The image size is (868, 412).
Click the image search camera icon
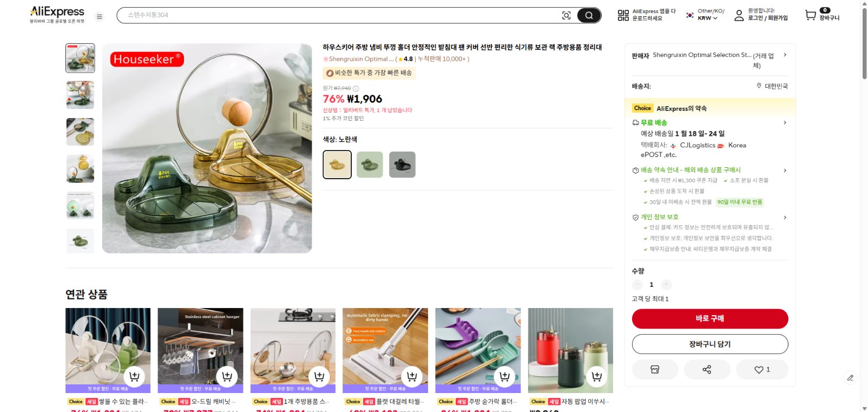(566, 15)
